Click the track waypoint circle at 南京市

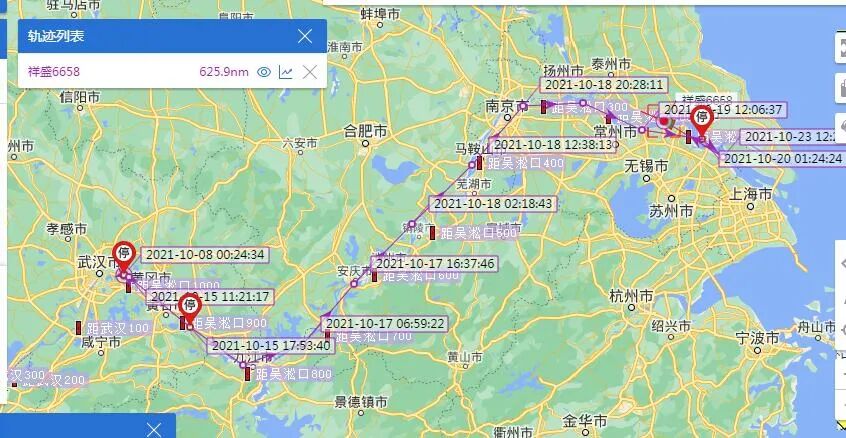[x=523, y=106]
